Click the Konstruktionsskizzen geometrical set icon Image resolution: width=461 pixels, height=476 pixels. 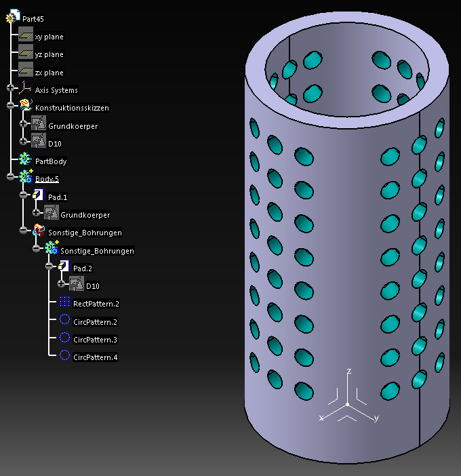[26, 105]
